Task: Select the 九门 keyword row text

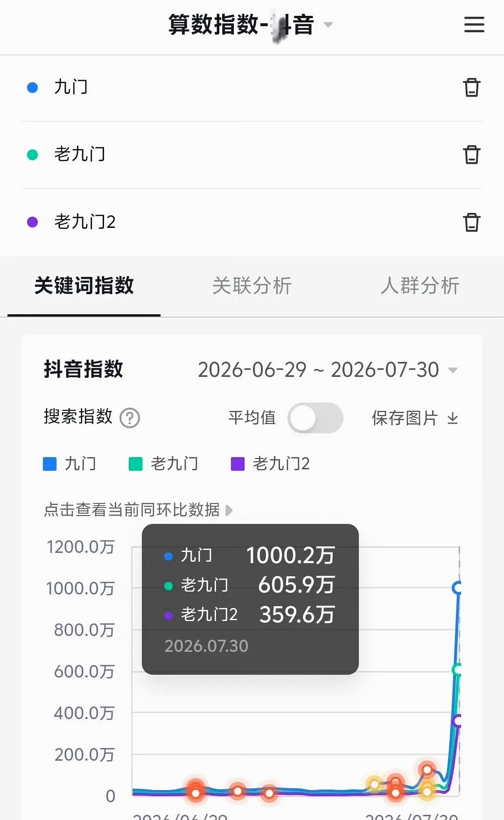Action: [x=71, y=87]
